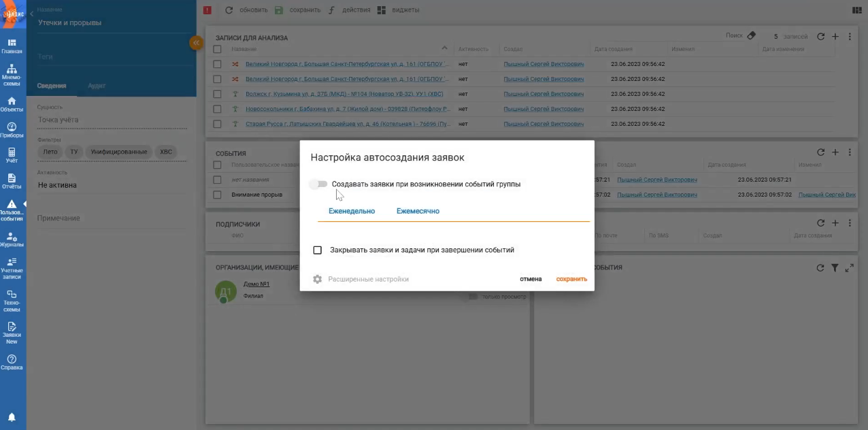Open Приборы sidebar icon
Image resolution: width=868 pixels, height=430 pixels.
(12, 130)
